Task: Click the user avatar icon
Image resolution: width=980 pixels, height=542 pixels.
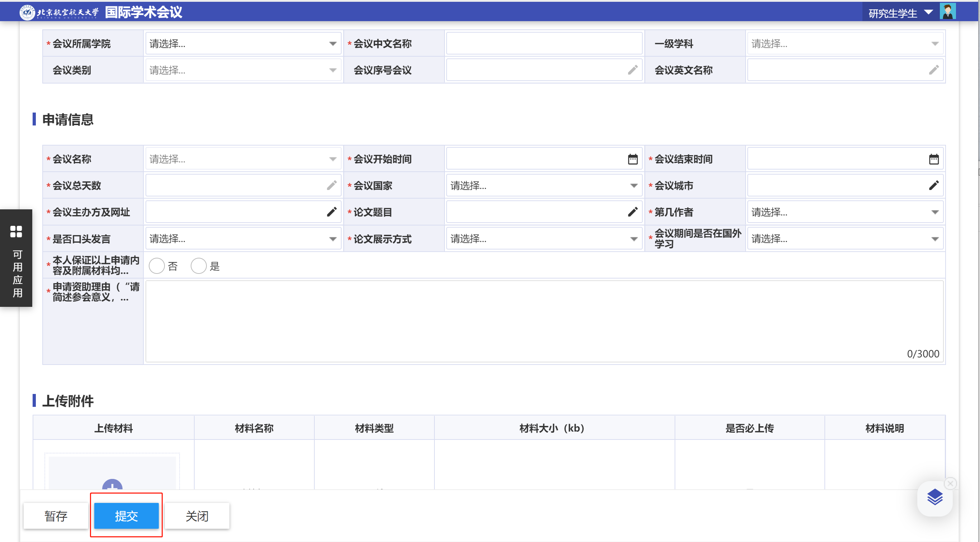Action: point(947,12)
